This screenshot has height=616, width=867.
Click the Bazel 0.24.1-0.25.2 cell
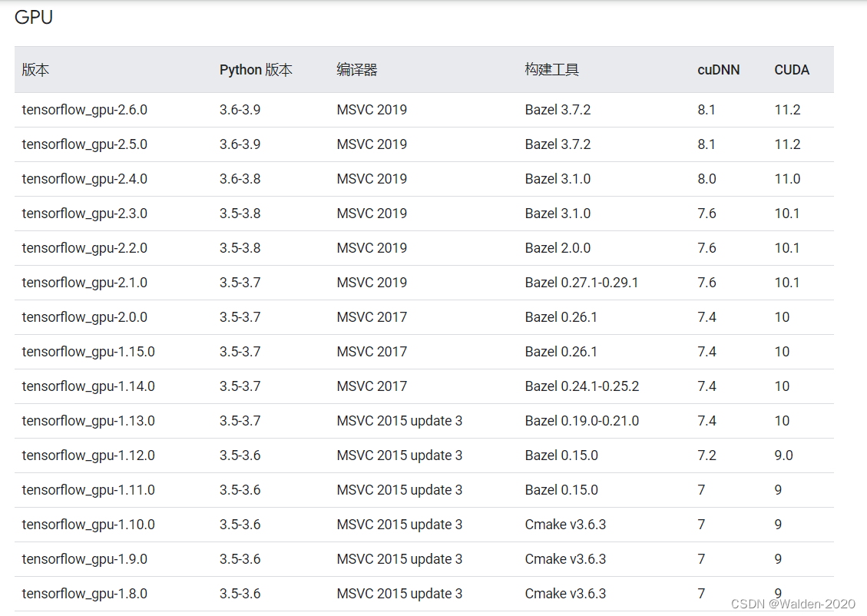click(581, 386)
